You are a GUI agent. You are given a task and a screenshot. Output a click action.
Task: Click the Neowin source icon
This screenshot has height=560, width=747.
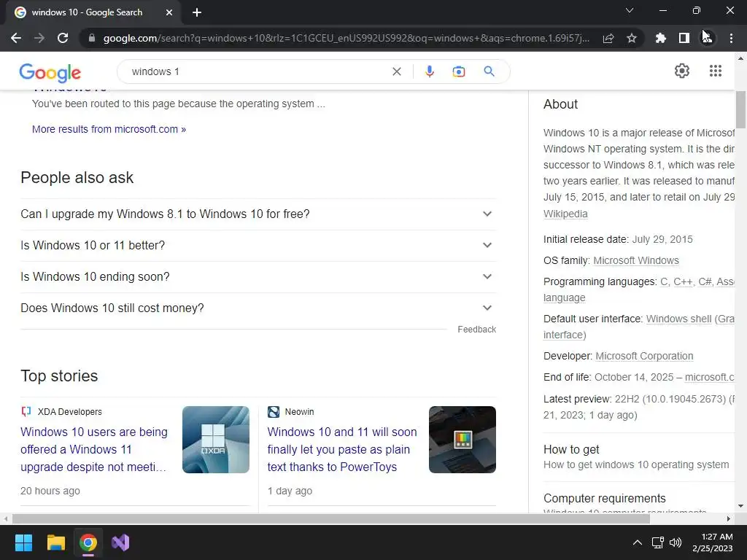tap(274, 411)
